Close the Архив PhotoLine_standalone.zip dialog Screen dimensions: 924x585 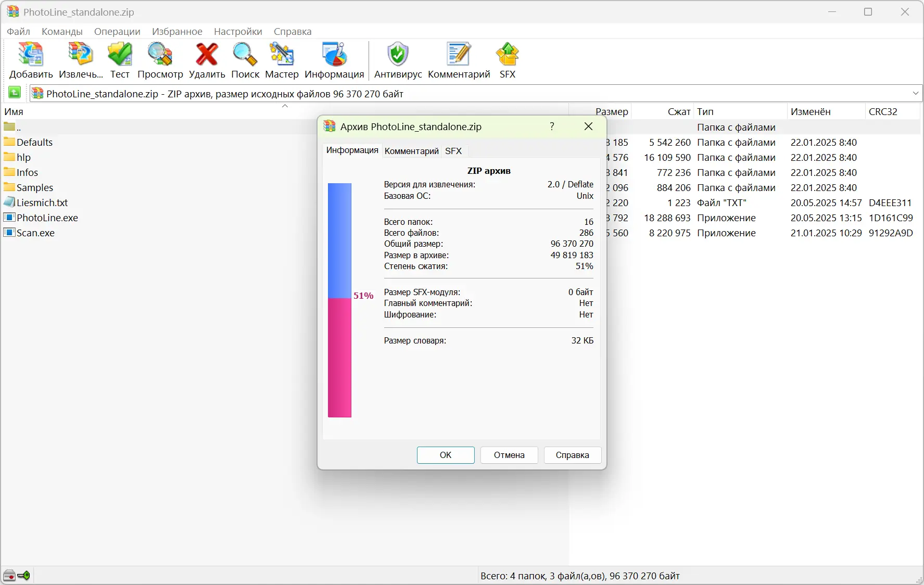coord(588,126)
